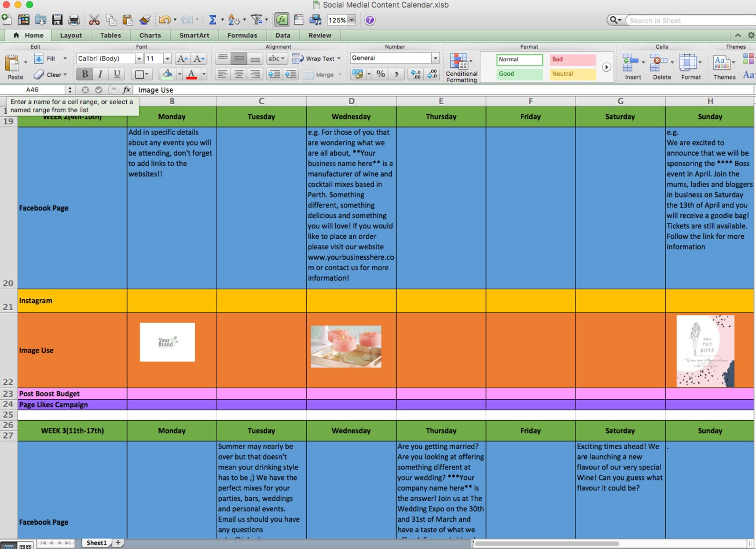Open the General number format dropdown

point(435,58)
